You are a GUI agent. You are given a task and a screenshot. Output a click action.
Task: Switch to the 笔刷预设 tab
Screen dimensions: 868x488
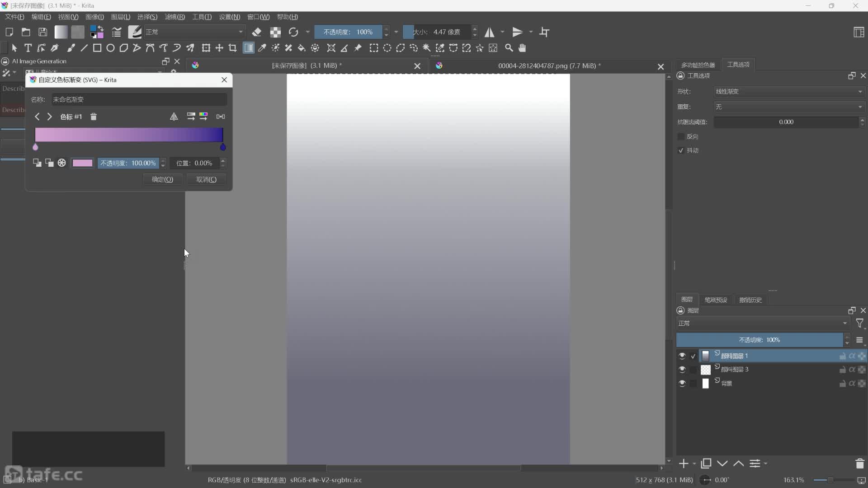click(716, 300)
